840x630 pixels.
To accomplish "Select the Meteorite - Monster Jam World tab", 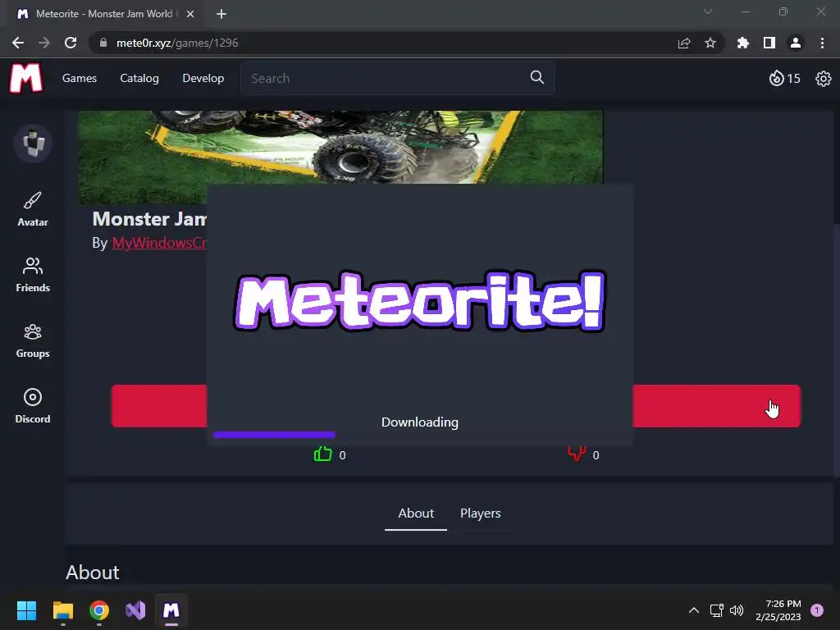I will click(104, 14).
